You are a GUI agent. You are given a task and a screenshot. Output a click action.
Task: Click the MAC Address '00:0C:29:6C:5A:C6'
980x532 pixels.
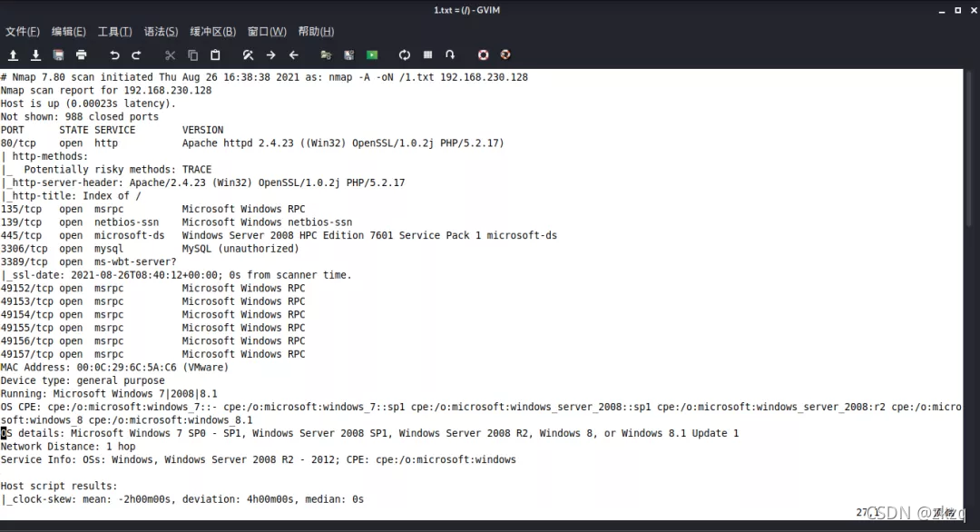point(126,367)
